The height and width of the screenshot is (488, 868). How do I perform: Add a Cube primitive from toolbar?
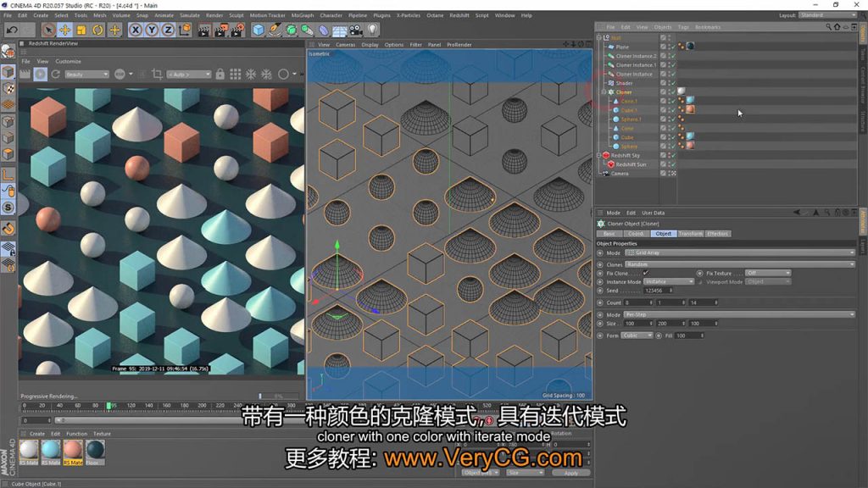[258, 30]
